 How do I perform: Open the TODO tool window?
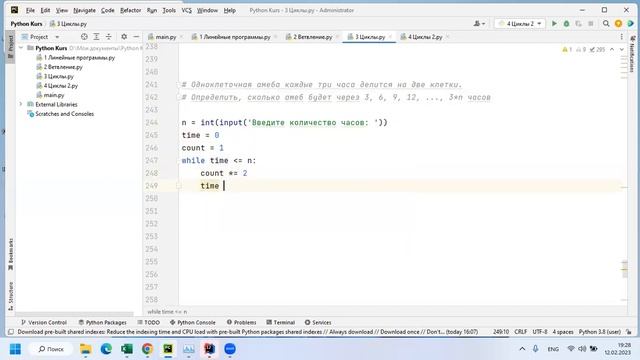148,322
